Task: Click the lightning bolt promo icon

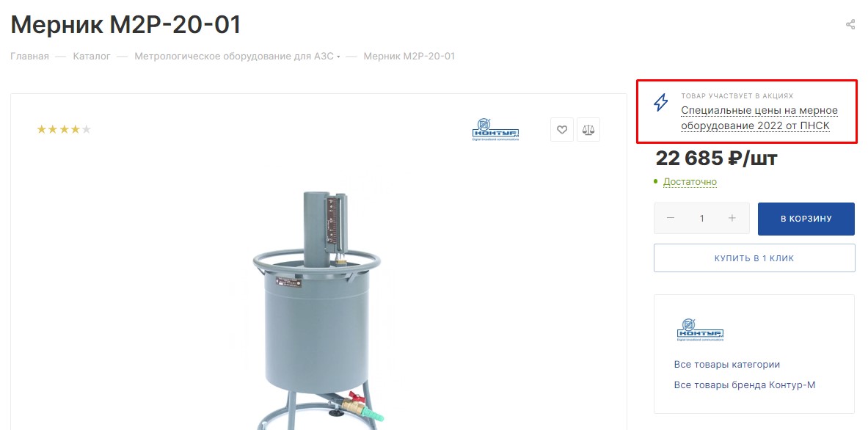Action: tap(661, 103)
